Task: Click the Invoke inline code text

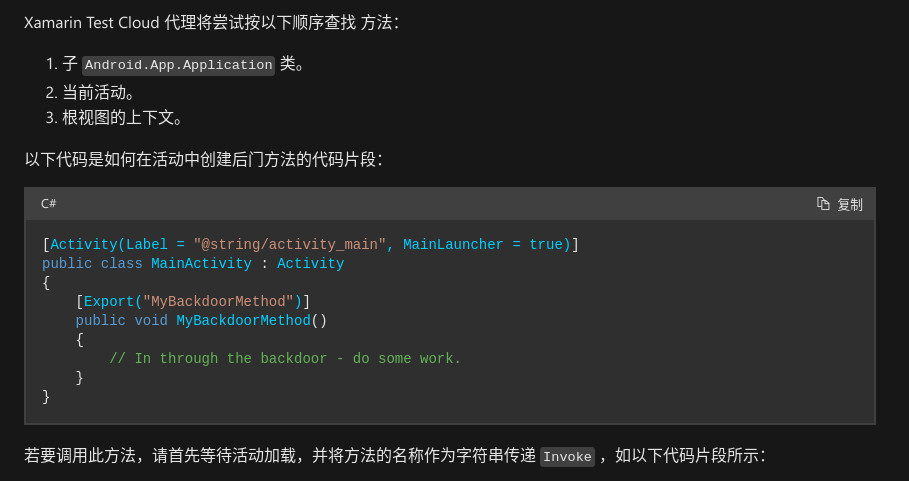Action: tap(568, 457)
